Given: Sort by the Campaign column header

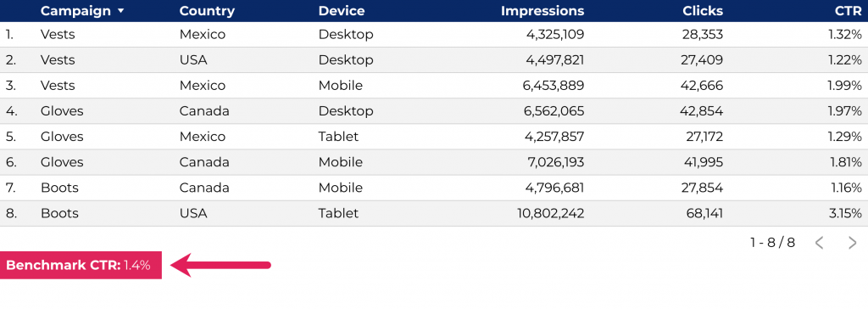Looking at the screenshot, I should pyautogui.click(x=75, y=11).
